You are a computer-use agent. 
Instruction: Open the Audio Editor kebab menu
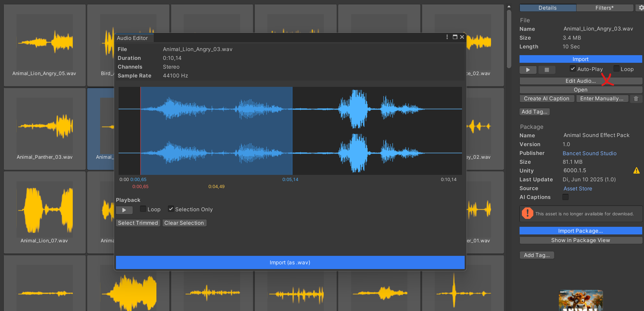(447, 37)
